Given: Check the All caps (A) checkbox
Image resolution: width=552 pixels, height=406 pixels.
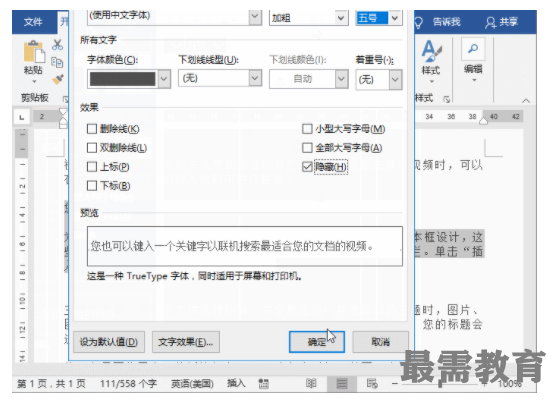Looking at the screenshot, I should tap(307, 148).
